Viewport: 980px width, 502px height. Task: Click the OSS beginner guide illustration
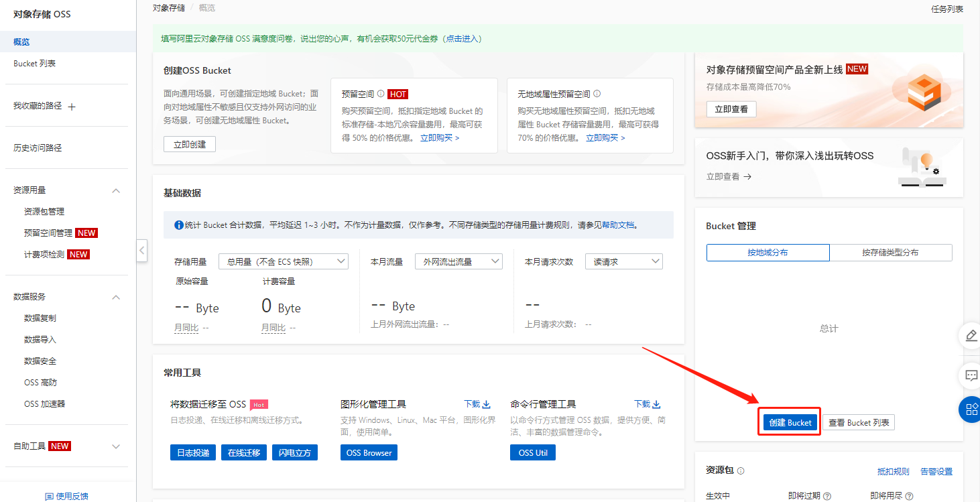click(922, 168)
